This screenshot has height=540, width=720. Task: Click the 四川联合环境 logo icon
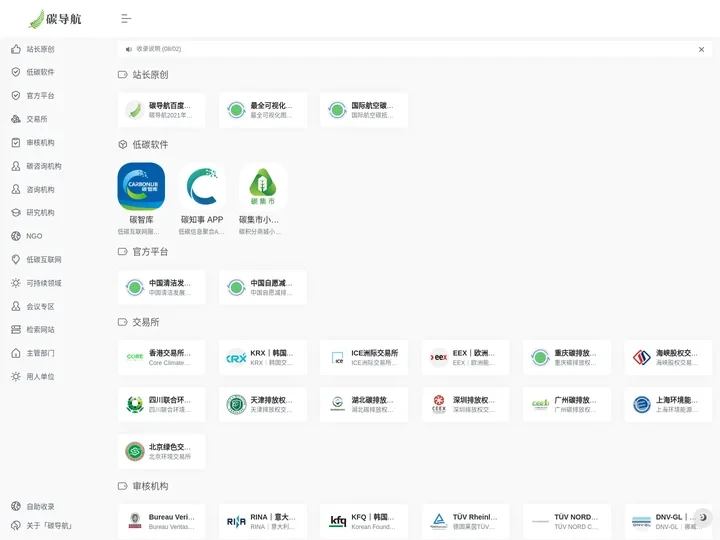[x=135, y=405]
